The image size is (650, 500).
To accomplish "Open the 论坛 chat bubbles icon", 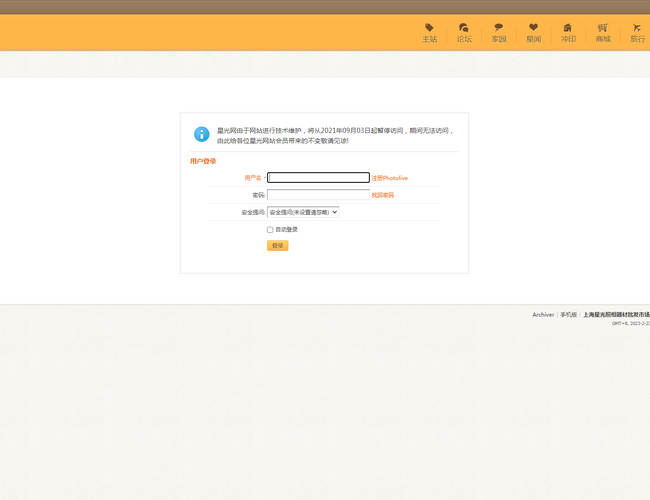I will click(464, 28).
